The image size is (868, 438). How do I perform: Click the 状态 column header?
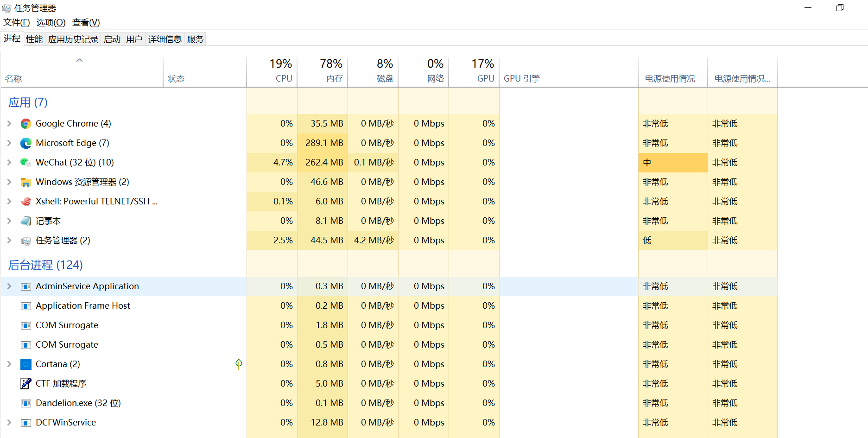pyautogui.click(x=205, y=72)
